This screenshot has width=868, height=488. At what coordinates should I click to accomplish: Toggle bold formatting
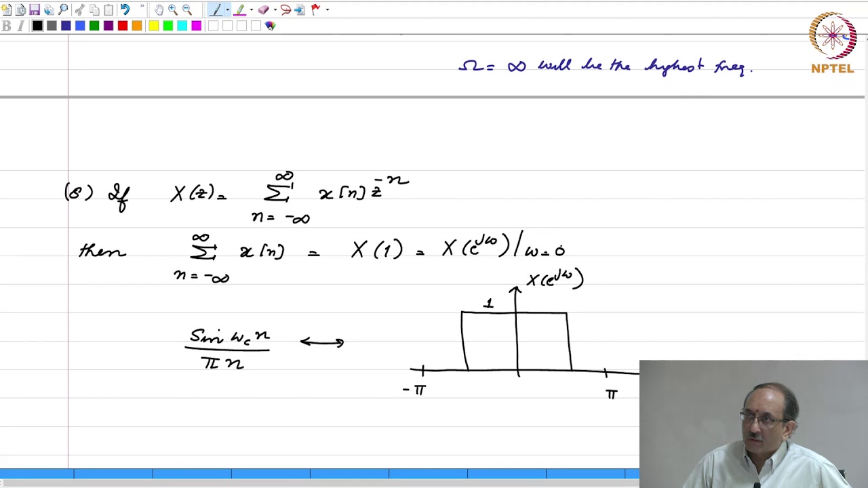click(x=6, y=26)
